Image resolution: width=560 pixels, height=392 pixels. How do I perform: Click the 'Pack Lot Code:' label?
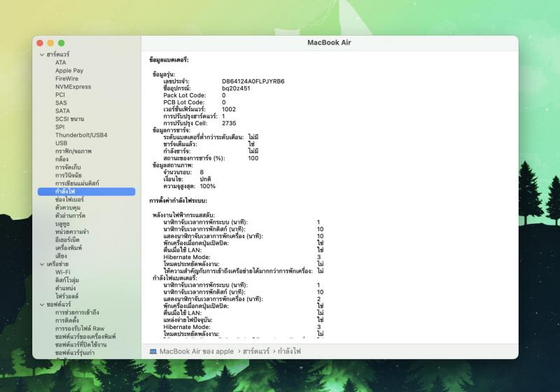pos(185,95)
